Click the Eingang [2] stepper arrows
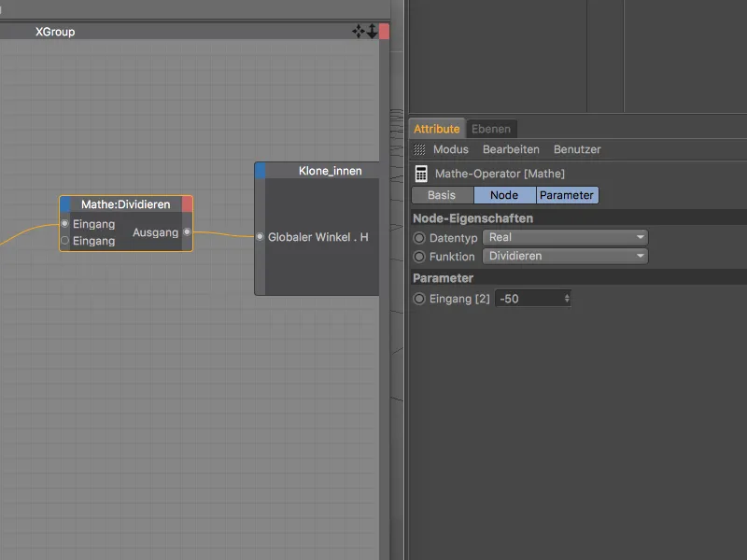Screen dimensions: 747x560 point(567,299)
